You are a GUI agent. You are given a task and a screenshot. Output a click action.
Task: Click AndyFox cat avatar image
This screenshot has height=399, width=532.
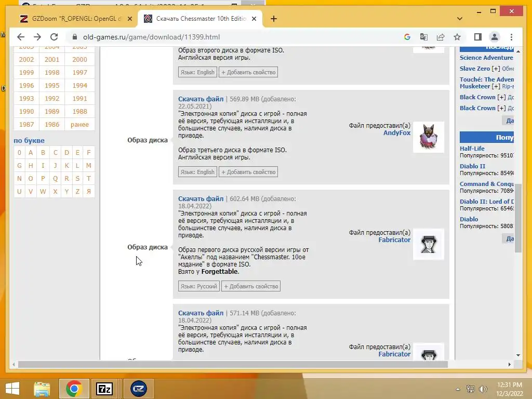click(429, 137)
